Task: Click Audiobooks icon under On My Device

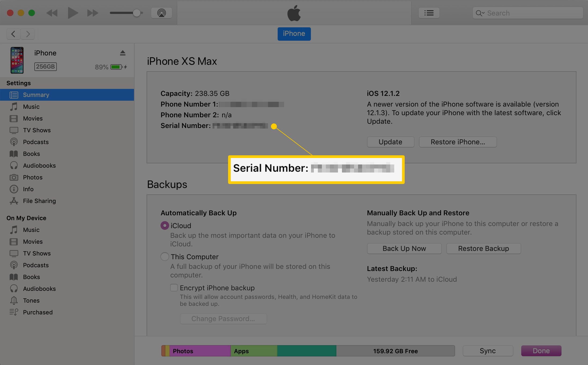Action: [14, 289]
